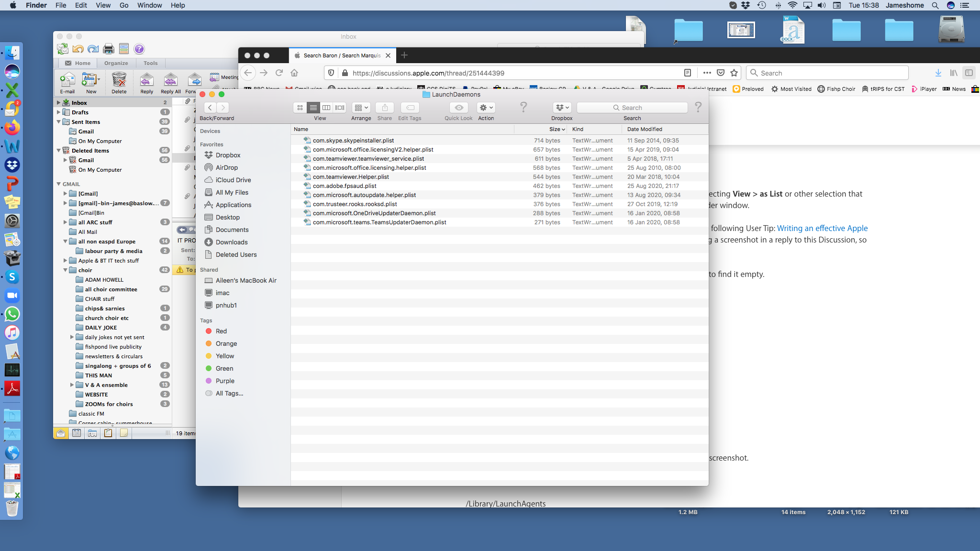Collapse the choir mail folder

coord(66,270)
